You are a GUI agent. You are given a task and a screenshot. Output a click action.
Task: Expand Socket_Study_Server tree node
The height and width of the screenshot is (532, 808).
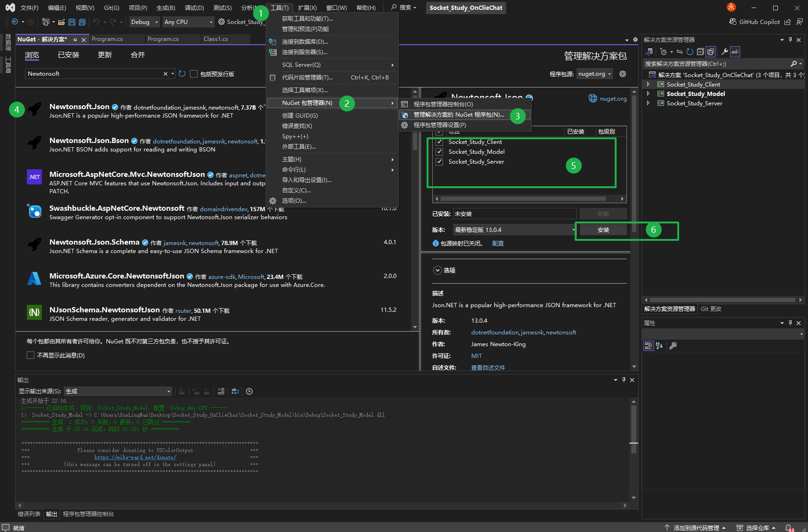pos(648,103)
